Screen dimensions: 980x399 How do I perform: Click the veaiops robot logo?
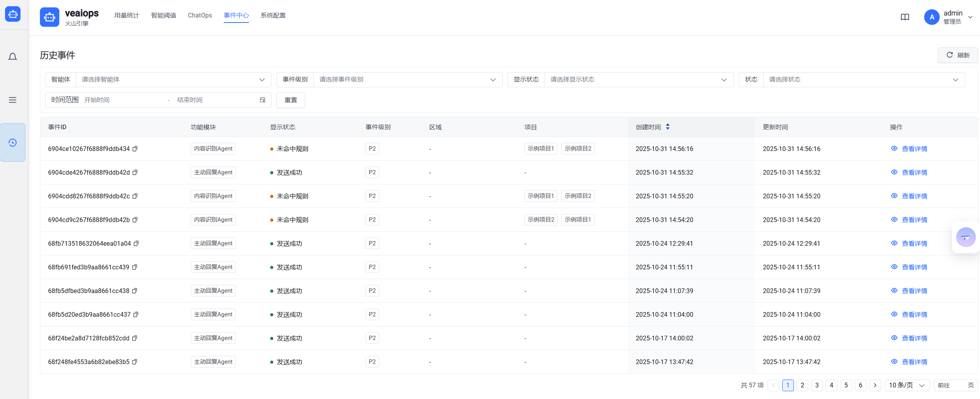50,17
